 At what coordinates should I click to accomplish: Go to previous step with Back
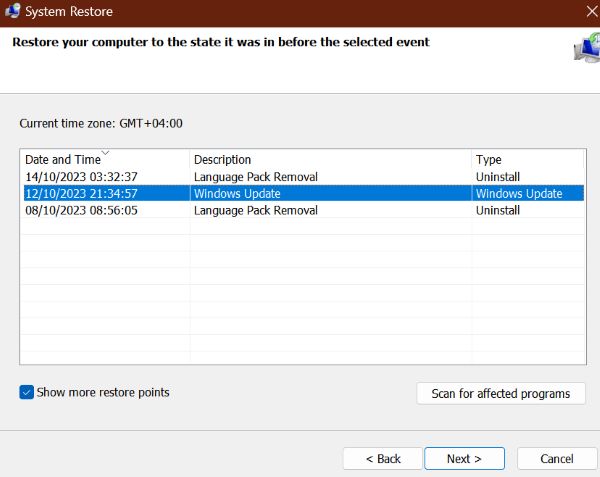click(383, 459)
